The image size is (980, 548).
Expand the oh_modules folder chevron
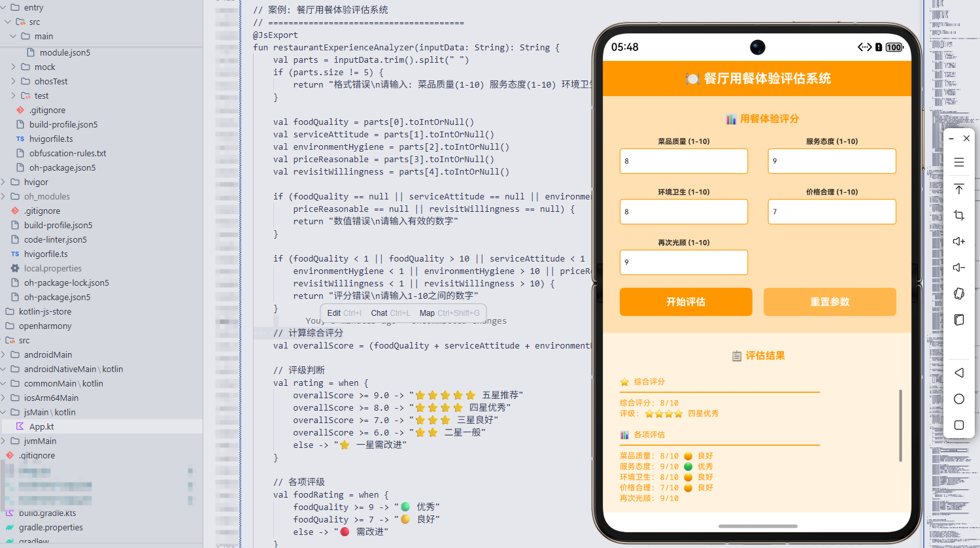click(x=3, y=196)
